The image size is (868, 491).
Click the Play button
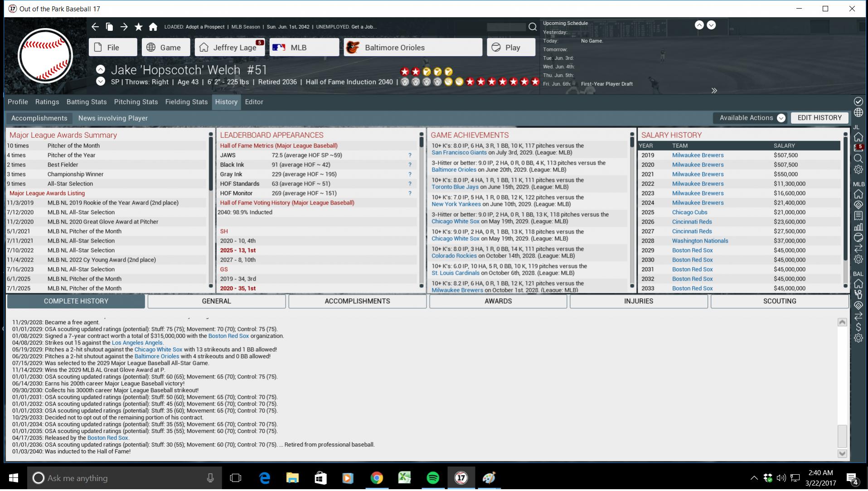[511, 47]
